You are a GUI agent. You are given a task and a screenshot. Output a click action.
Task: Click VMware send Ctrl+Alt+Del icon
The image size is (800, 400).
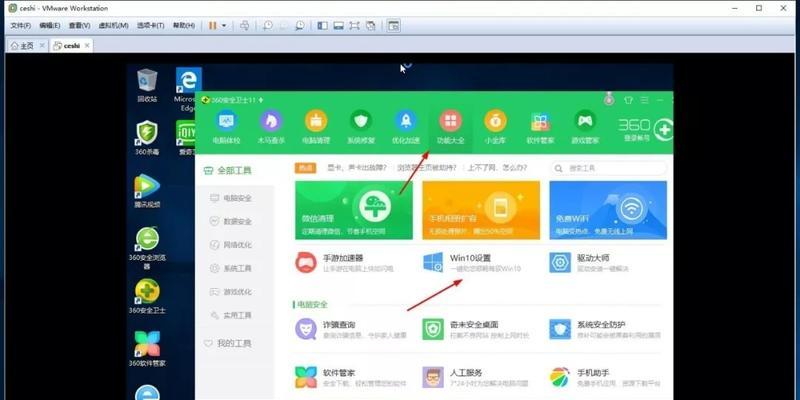(x=244, y=25)
